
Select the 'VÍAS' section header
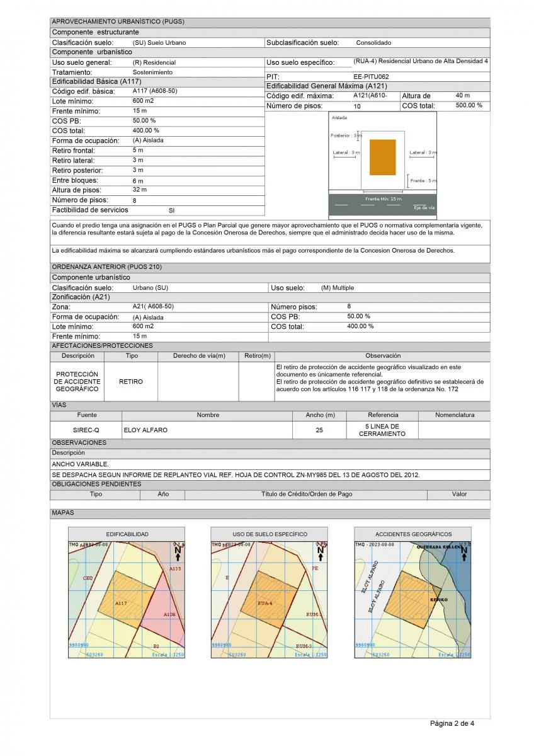270,405
